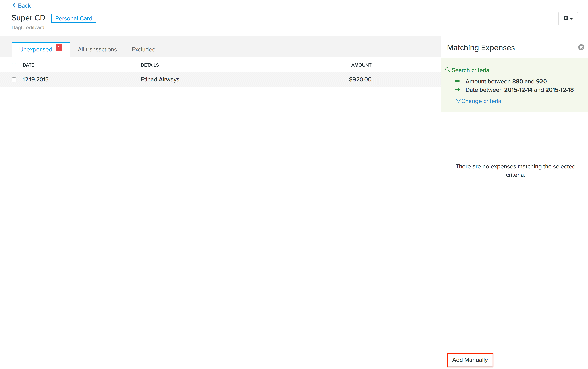The image size is (588, 369).
Task: Click the AMOUNT column header
Action: [361, 65]
